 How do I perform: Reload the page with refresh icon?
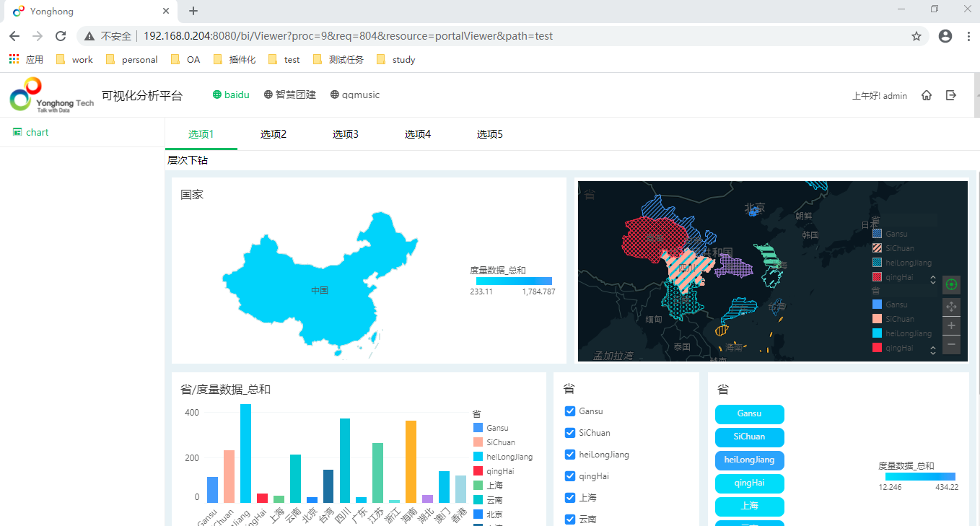click(61, 36)
